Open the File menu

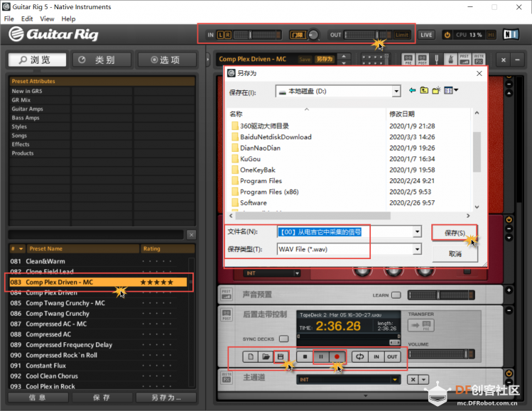click(x=9, y=19)
